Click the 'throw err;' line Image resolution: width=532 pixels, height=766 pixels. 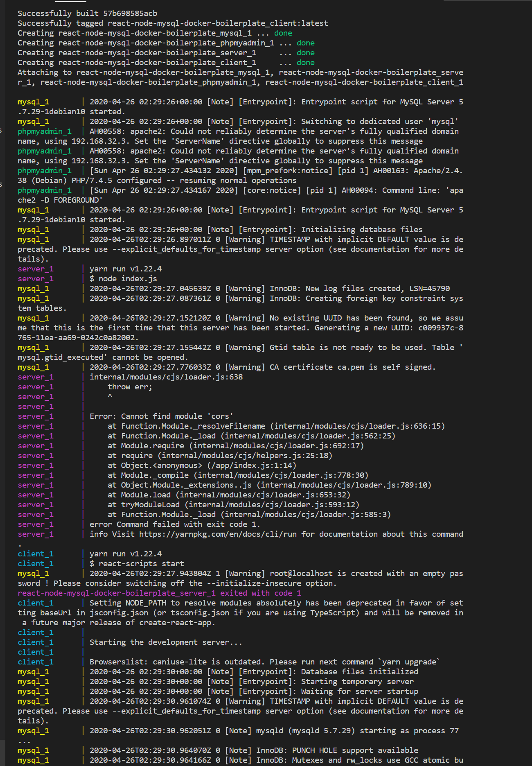pyautogui.click(x=130, y=387)
